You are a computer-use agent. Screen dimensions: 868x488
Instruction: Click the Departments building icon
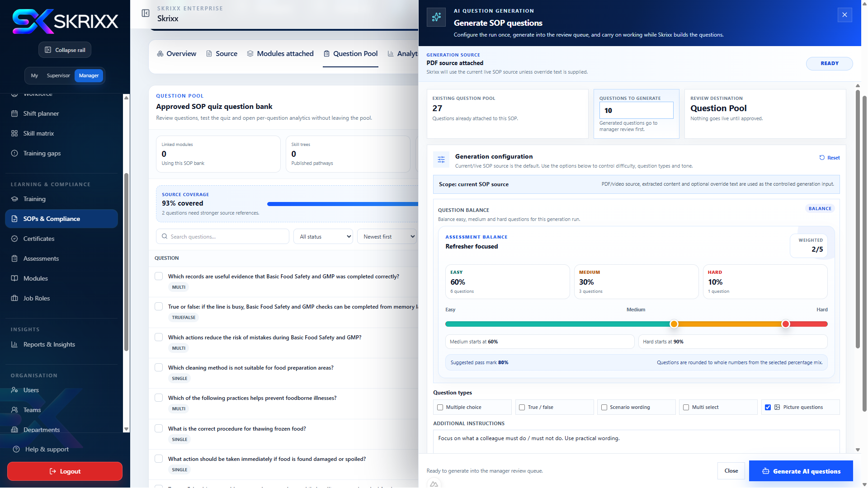pyautogui.click(x=14, y=430)
